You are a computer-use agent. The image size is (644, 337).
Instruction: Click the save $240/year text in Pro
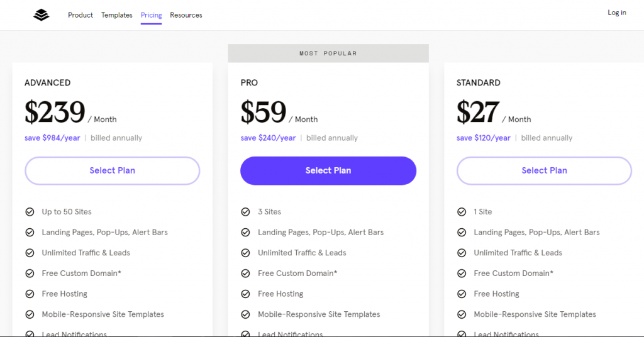pyautogui.click(x=268, y=138)
